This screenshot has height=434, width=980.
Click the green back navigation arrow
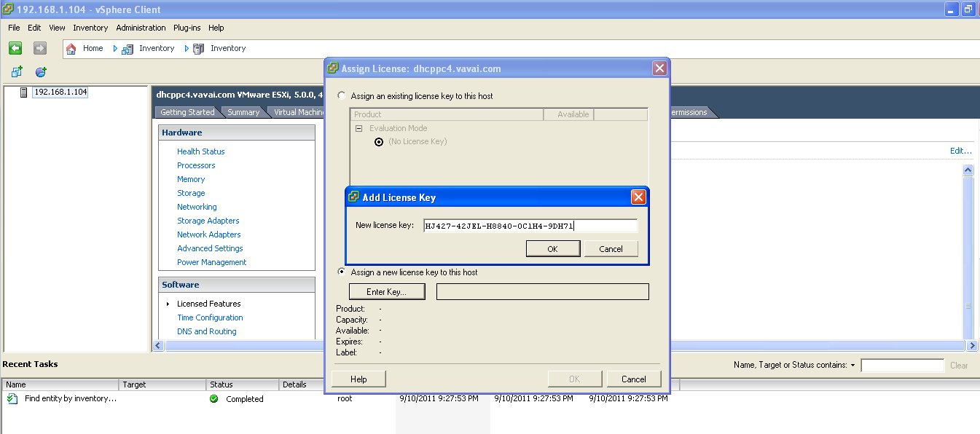[15, 48]
